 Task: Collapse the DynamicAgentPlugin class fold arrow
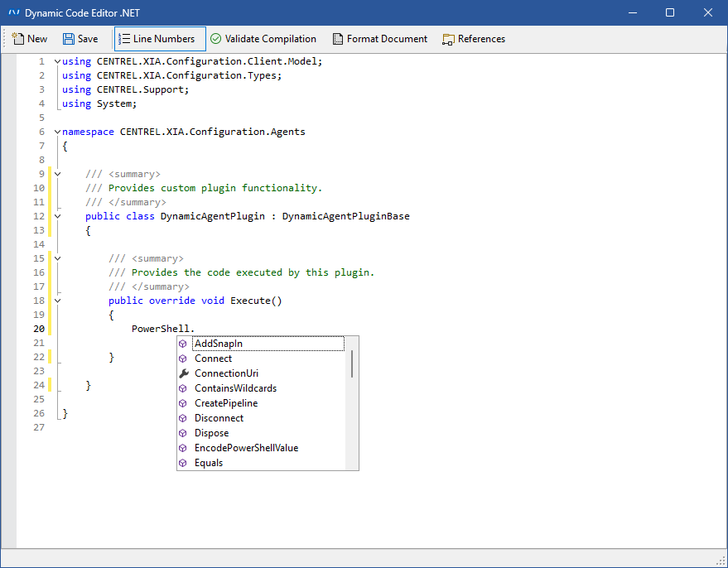[57, 216]
